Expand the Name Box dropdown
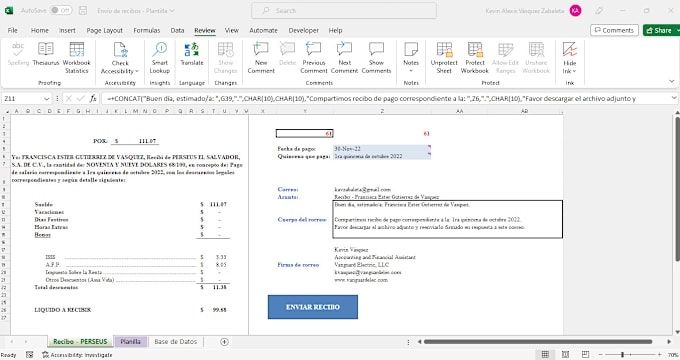This screenshot has width=680, height=360. 46,99
